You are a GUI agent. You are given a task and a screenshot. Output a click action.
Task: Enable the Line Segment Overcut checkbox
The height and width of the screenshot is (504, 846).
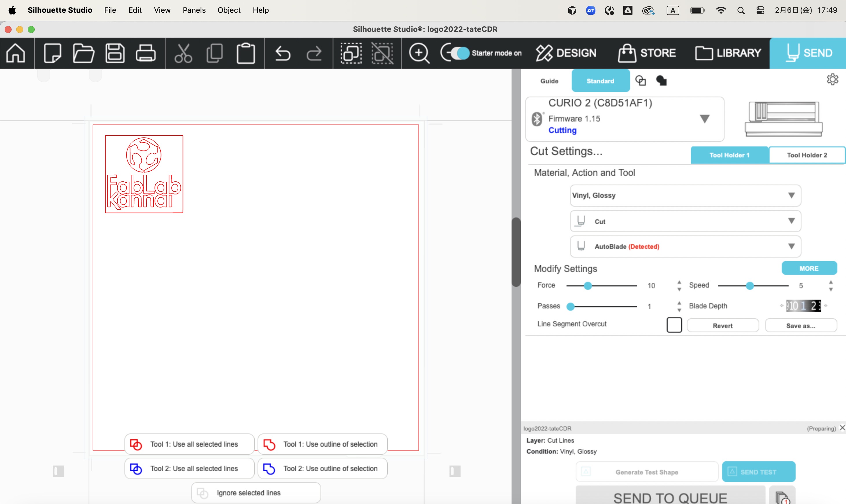pyautogui.click(x=674, y=325)
